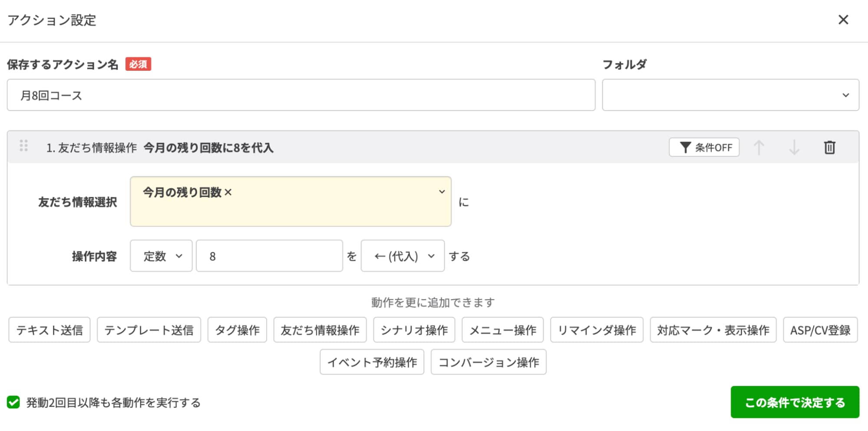Toggle the 条件OFF condition filter
Screen dimensions: 868x431
point(704,148)
